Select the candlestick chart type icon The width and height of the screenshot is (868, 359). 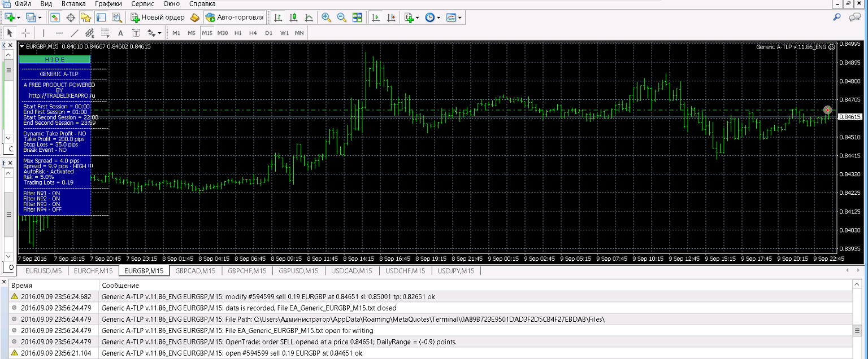click(293, 17)
